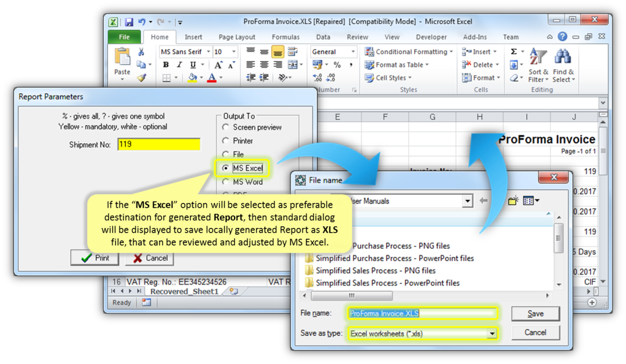Screen dimensions: 626x364
Task: Expand the Conditional Formatting menu
Action: point(409,52)
